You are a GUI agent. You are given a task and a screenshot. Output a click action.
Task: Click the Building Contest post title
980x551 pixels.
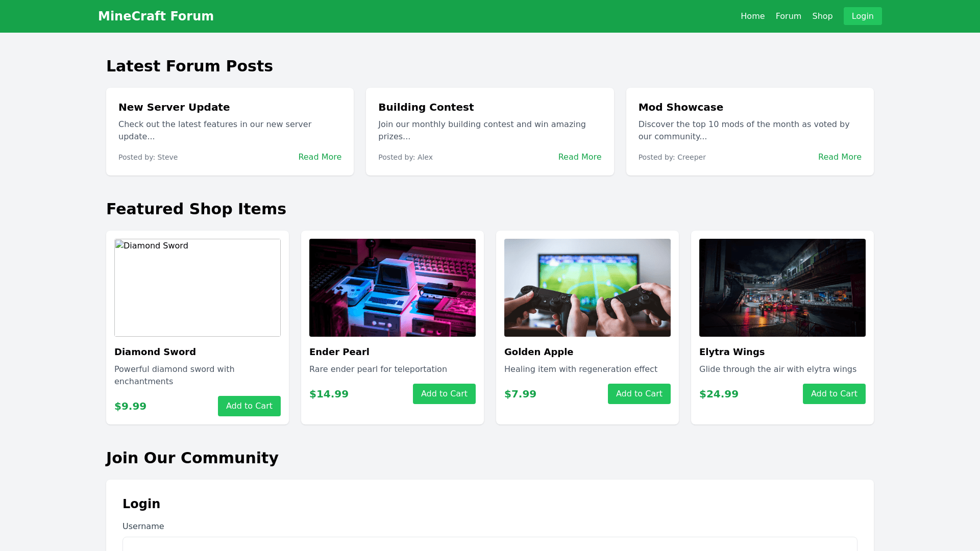426,107
